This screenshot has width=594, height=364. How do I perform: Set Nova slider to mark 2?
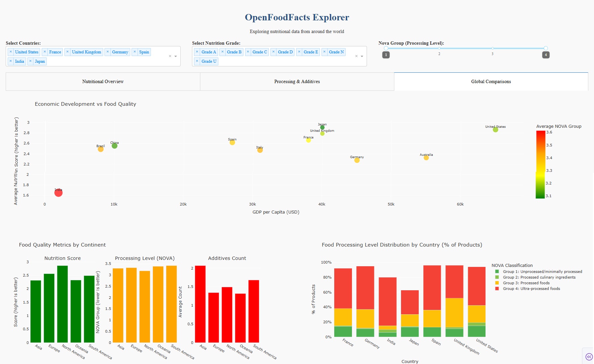(x=439, y=48)
